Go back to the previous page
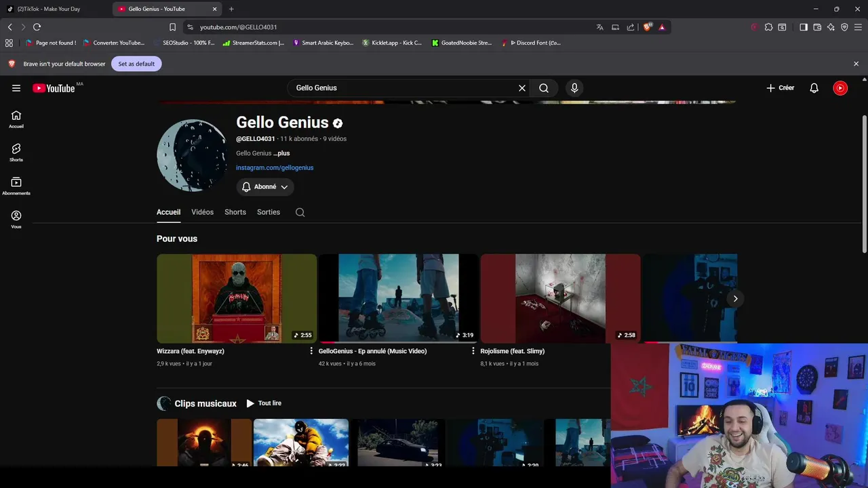 pos(9,27)
